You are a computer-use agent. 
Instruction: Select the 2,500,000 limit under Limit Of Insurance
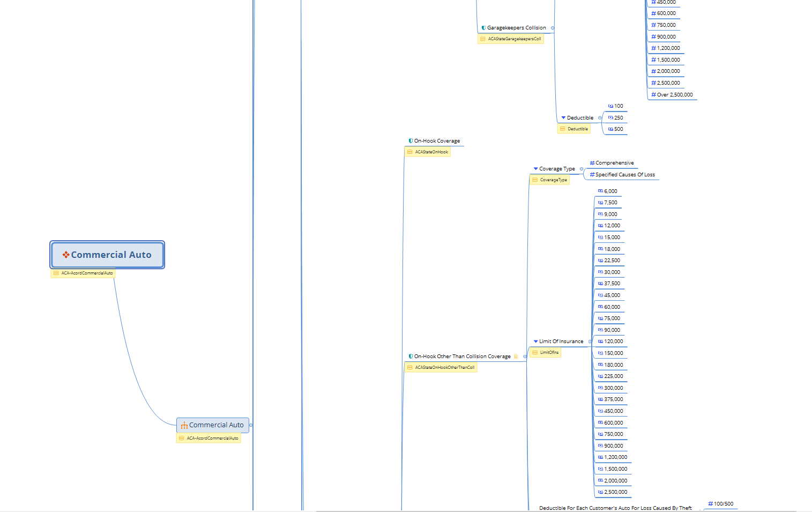click(x=615, y=492)
